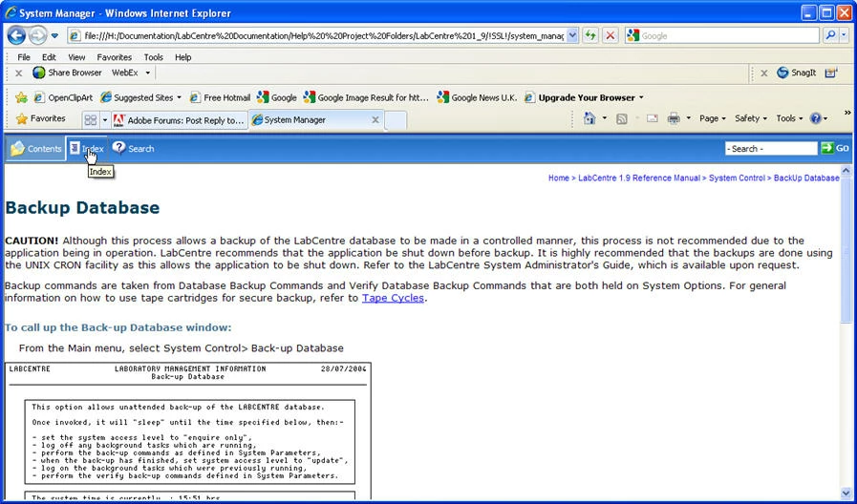Expand the Print options dropdown arrow
The width and height of the screenshot is (857, 504).
(688, 118)
